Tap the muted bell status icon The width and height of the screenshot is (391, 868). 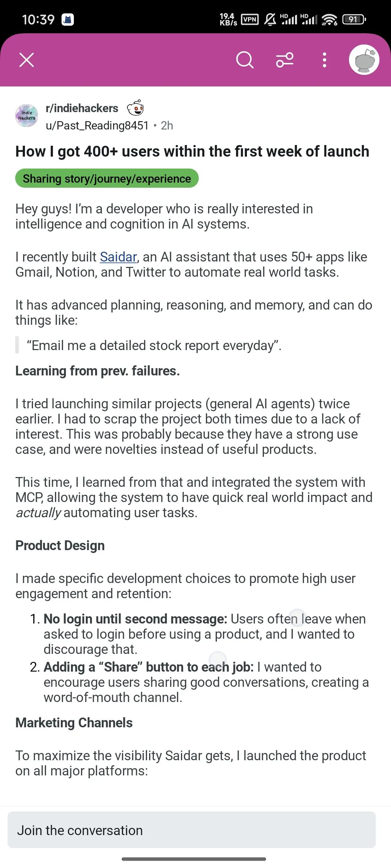pos(270,19)
